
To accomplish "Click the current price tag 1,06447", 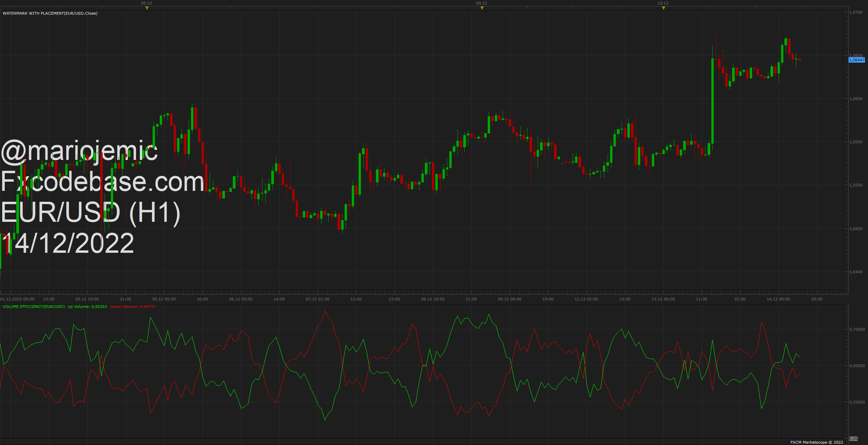I will coord(856,60).
